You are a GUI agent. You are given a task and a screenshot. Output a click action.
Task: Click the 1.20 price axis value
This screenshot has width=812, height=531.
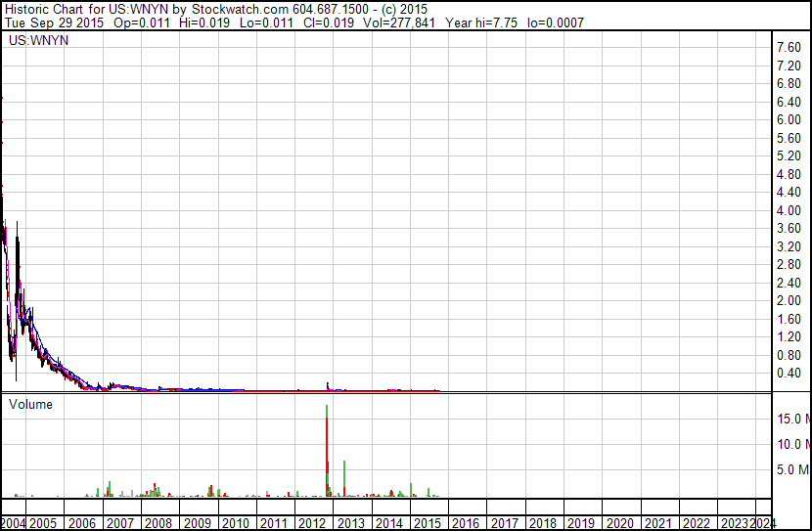[x=789, y=337]
